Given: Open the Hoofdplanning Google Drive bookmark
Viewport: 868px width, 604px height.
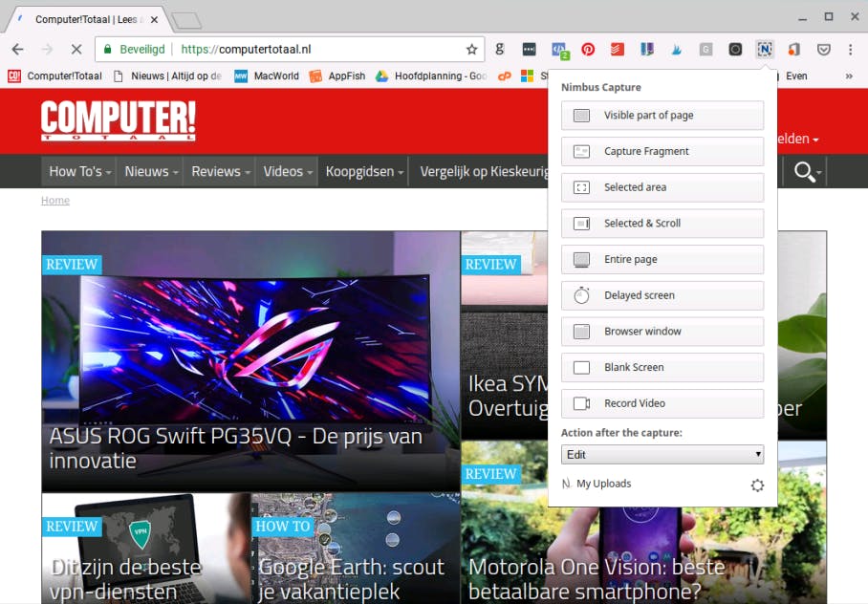Looking at the screenshot, I should pyautogui.click(x=431, y=75).
